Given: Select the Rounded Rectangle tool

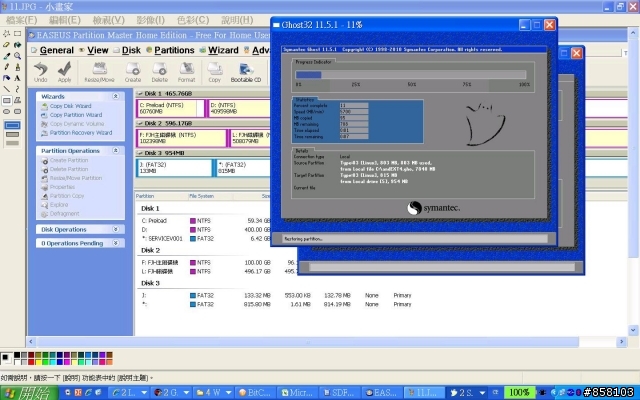Looking at the screenshot, I should [18, 111].
